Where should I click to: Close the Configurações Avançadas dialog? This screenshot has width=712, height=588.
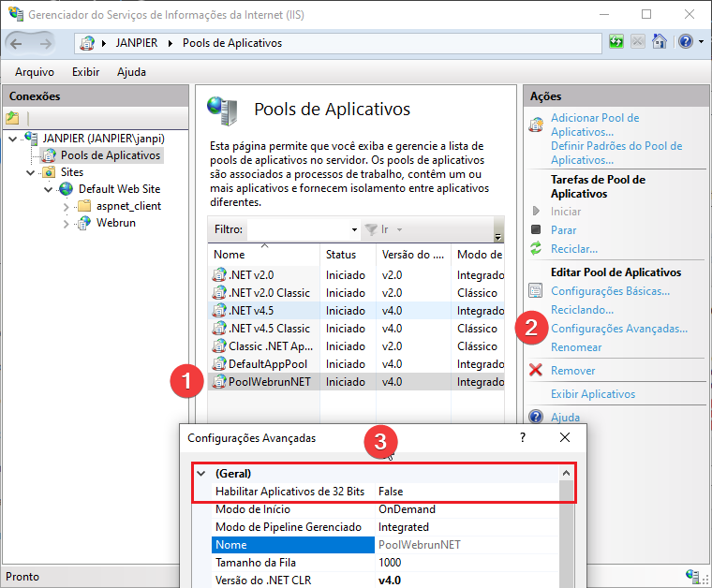pos(565,437)
